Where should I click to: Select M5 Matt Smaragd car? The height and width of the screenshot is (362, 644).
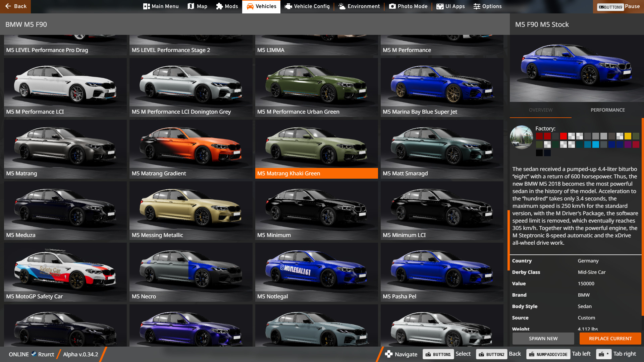tap(442, 149)
